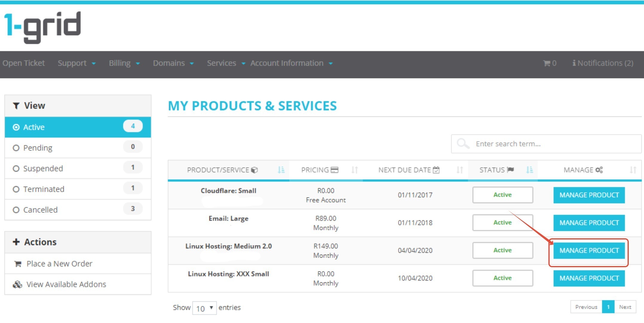Select the Suspended filter radio

click(x=16, y=169)
